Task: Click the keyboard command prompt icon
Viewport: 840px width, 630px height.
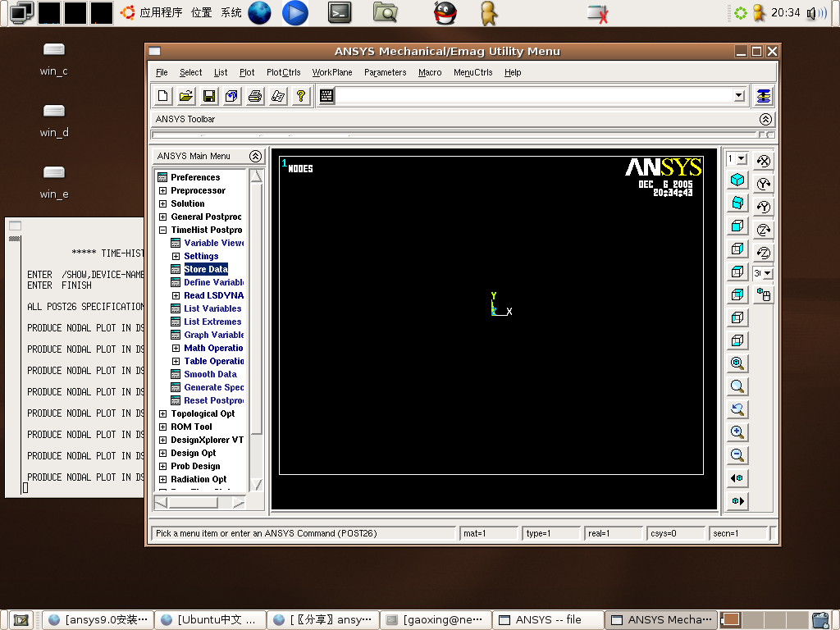Action: click(326, 96)
